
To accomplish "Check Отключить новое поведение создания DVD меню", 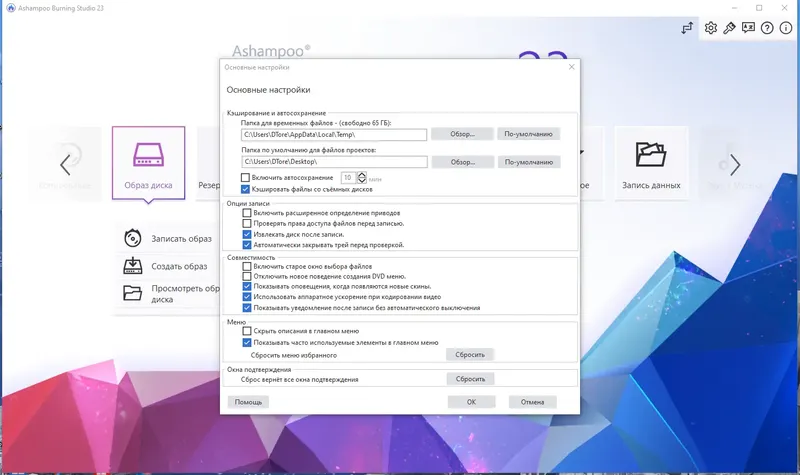I will coord(247,276).
